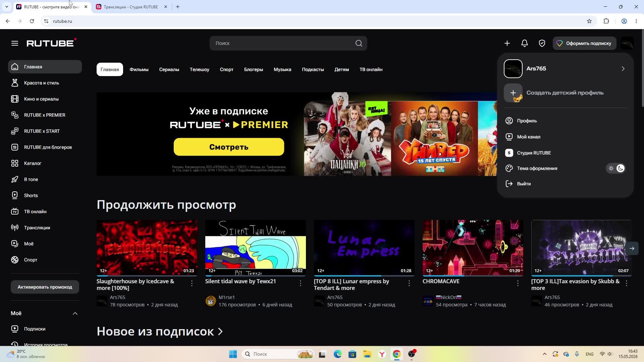644x362 pixels.
Task: Click Выйти to log out
Action: [565, 184]
